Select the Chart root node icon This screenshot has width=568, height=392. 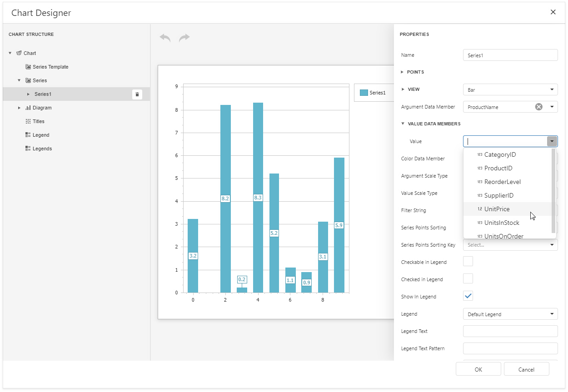coord(19,53)
